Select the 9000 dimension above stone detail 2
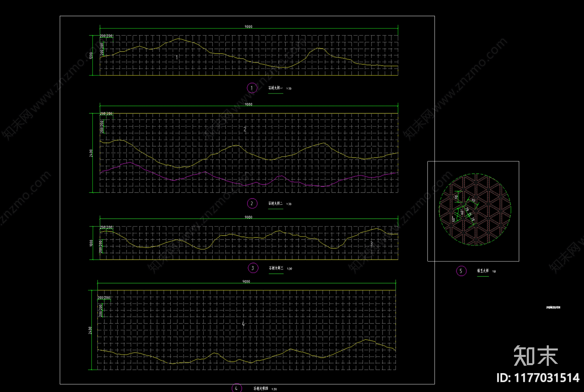 point(248,104)
